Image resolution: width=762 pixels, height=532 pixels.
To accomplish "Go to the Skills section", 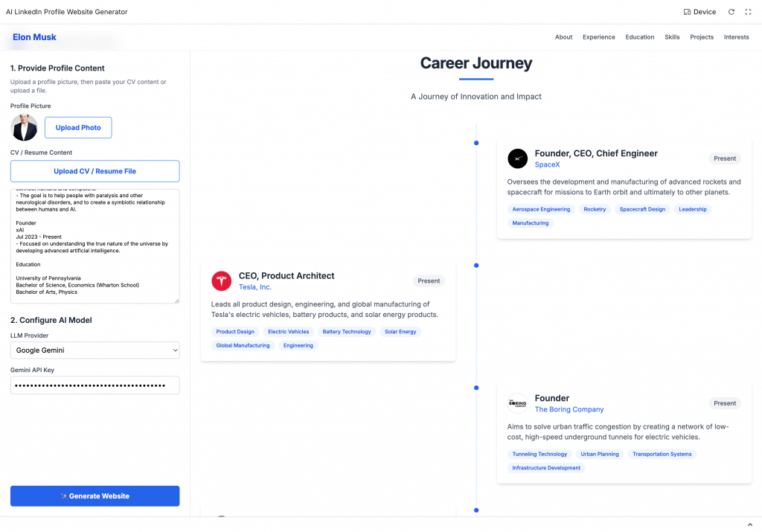I will [x=672, y=37].
